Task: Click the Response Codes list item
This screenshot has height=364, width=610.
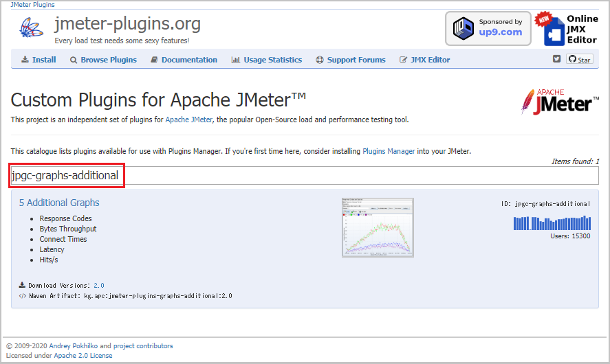Action: coord(65,218)
